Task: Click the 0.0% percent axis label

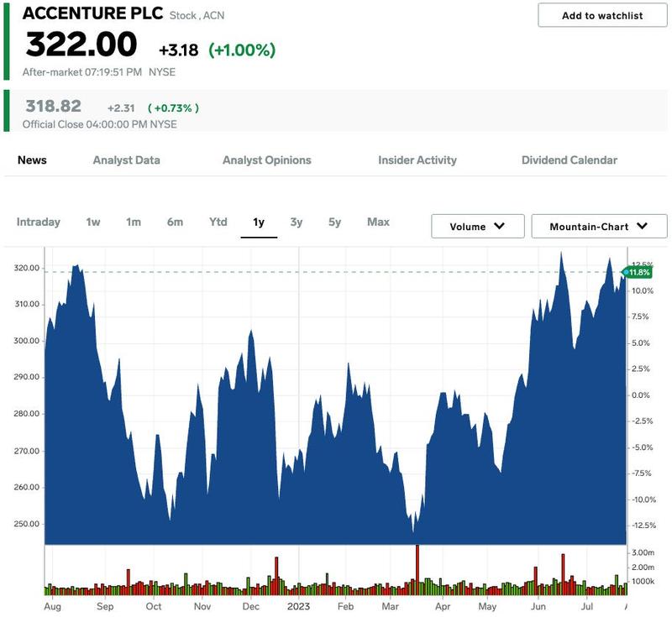Action: click(642, 395)
